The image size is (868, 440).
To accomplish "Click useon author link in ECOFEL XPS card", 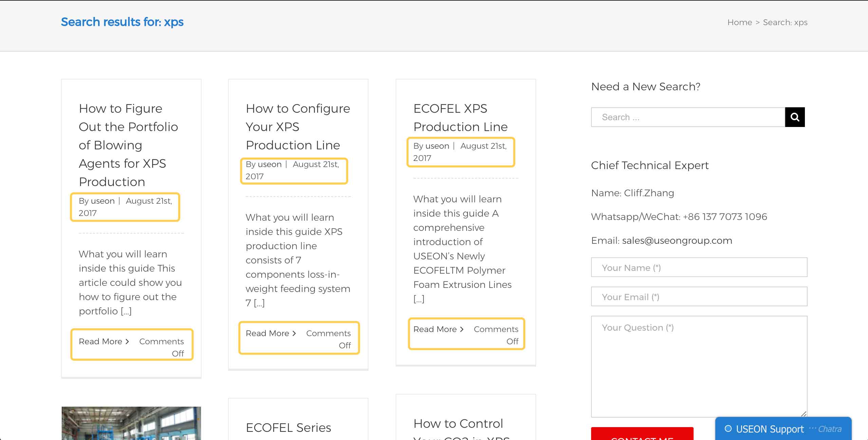I will pos(437,146).
